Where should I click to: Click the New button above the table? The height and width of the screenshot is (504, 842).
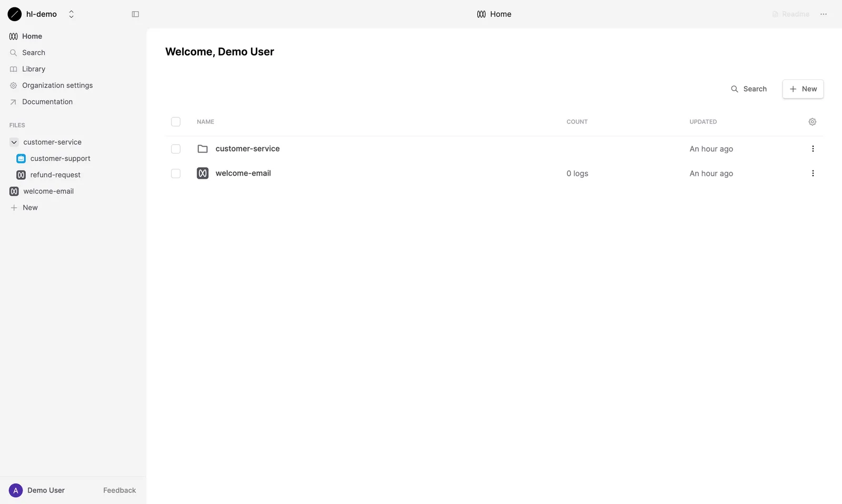tap(803, 89)
